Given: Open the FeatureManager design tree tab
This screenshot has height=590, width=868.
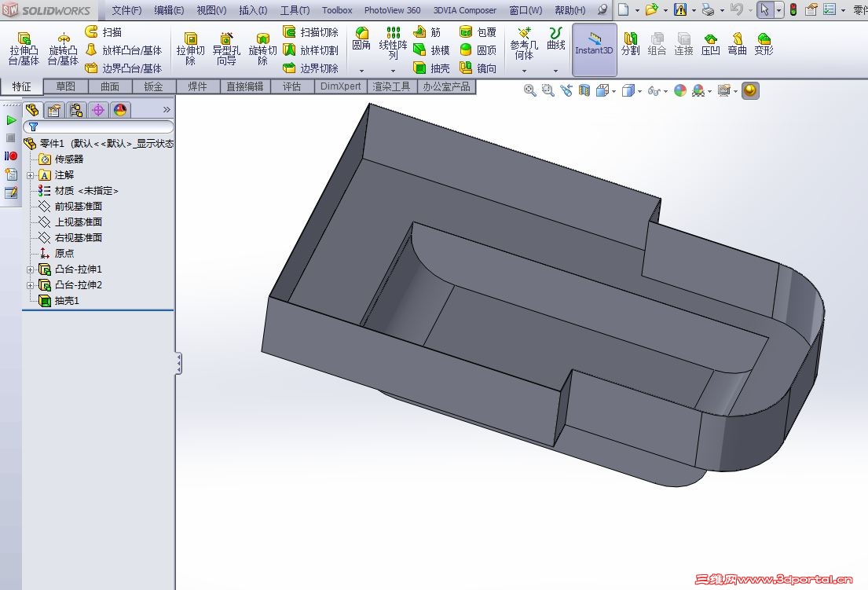Looking at the screenshot, I should pyautogui.click(x=32, y=109).
